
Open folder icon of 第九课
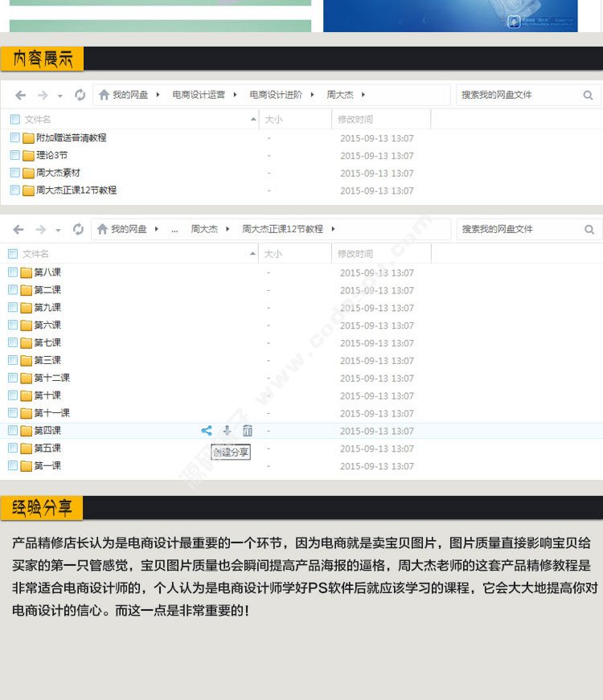point(27,308)
